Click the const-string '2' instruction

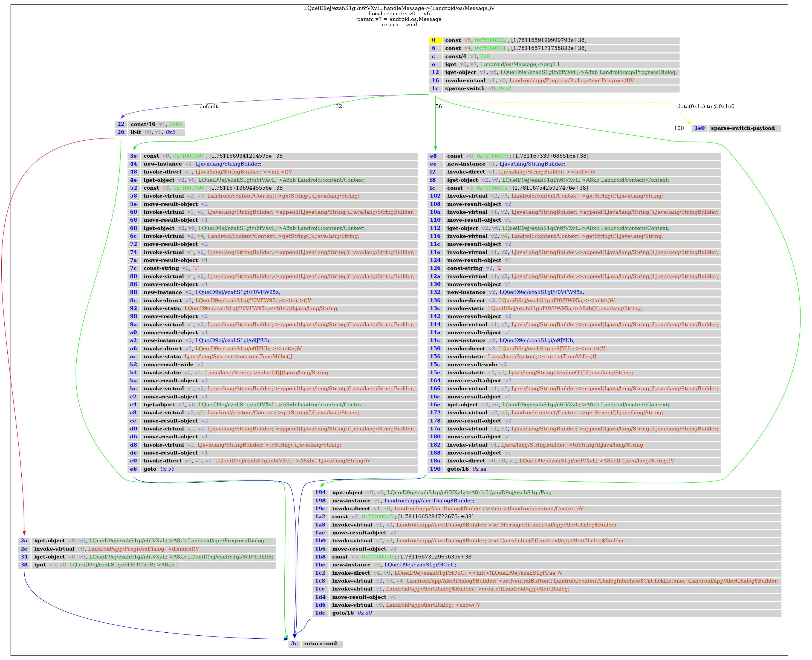[x=475, y=268]
